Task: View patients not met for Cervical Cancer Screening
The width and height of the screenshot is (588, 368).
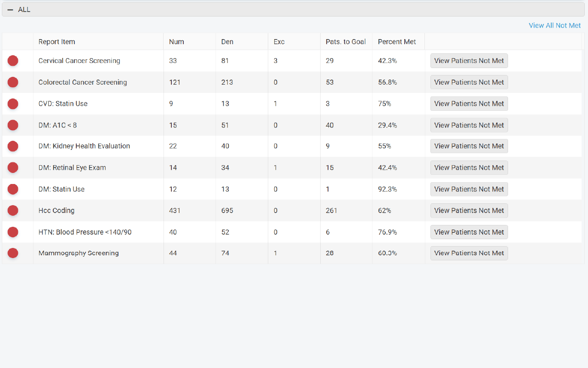Action: pyautogui.click(x=469, y=61)
